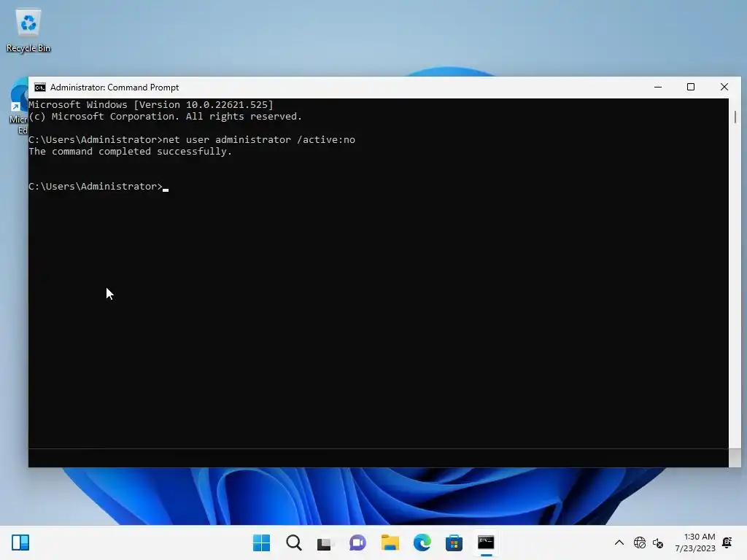Viewport: 747px width, 560px height.
Task: Open Microsoft Store from the taskbar
Action: coord(454,542)
